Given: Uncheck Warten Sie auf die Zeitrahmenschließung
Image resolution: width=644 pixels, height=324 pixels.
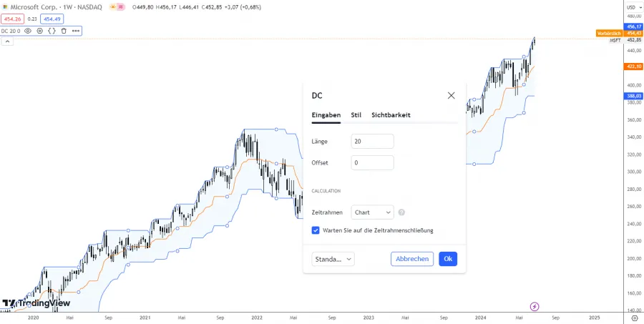Looking at the screenshot, I should tap(316, 230).
